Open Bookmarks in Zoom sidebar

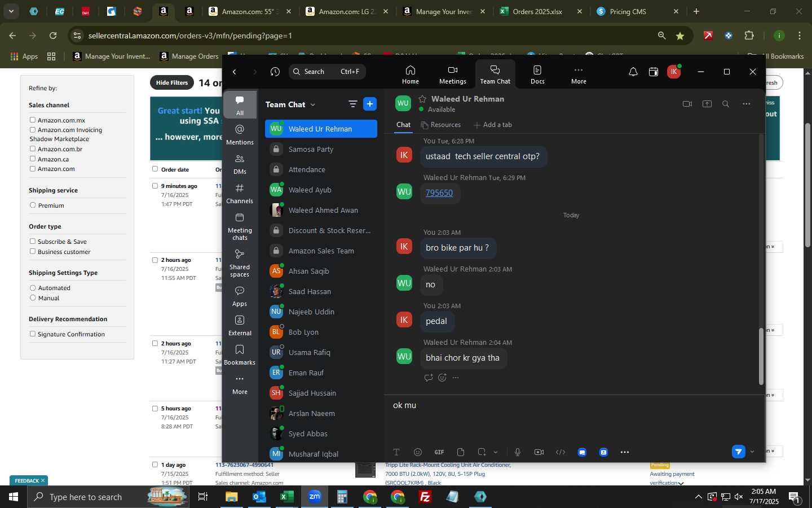point(240,354)
